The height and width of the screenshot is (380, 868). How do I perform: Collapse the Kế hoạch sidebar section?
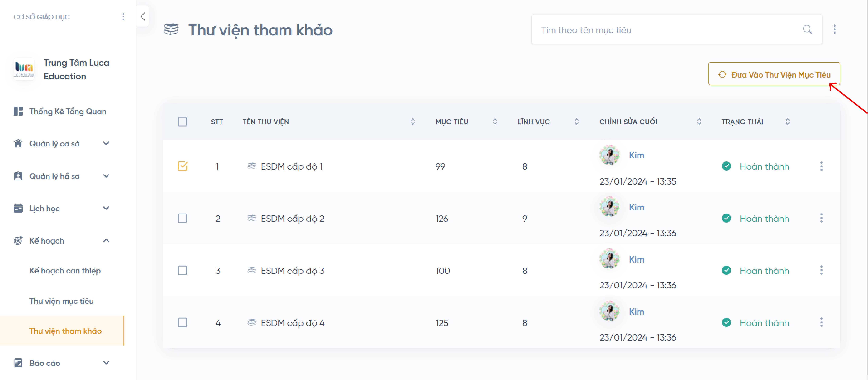[x=106, y=240]
